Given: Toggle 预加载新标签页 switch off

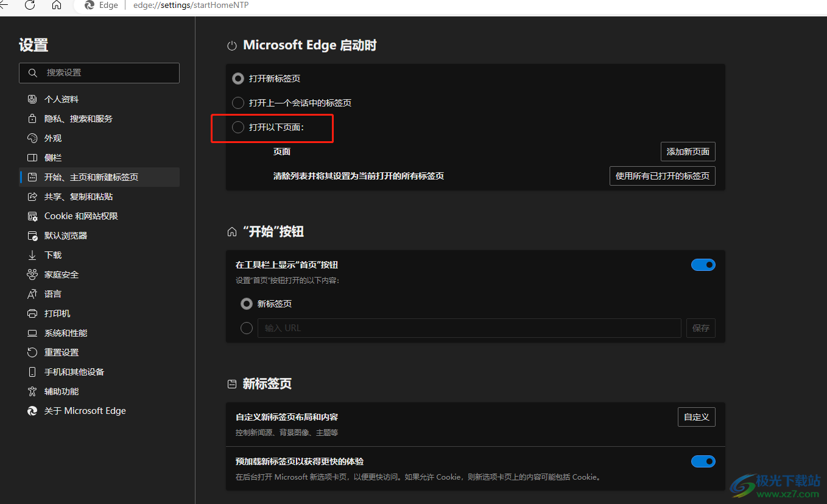Looking at the screenshot, I should 703,461.
